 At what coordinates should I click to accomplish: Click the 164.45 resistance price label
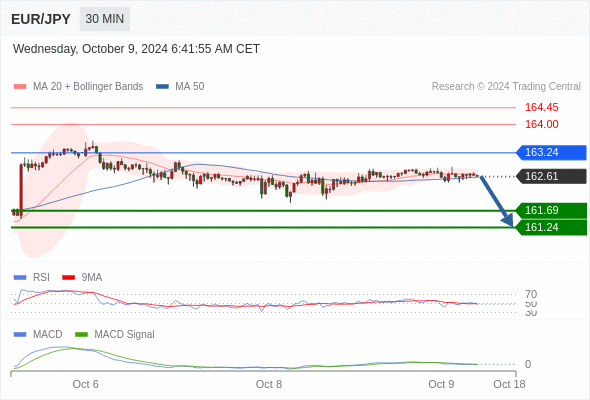click(x=541, y=108)
